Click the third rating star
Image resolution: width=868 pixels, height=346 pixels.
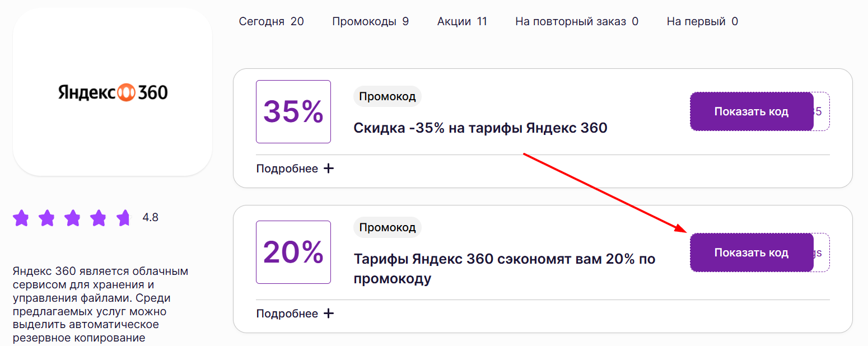[x=73, y=218]
